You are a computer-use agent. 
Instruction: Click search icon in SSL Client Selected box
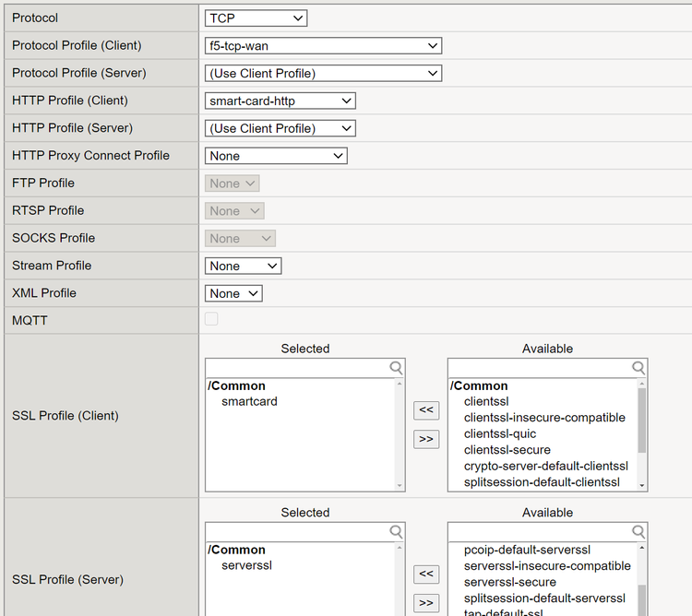pos(396,368)
